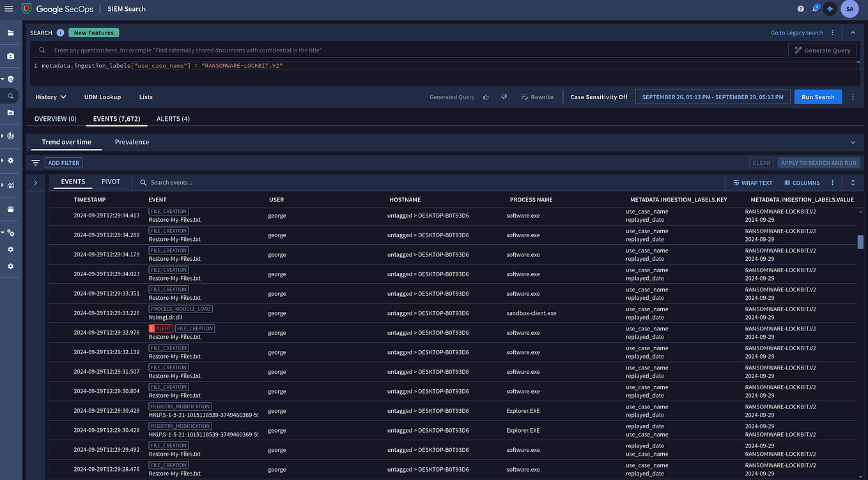Collapse the Trend over time panel chevron
The width and height of the screenshot is (868, 480).
(x=853, y=142)
